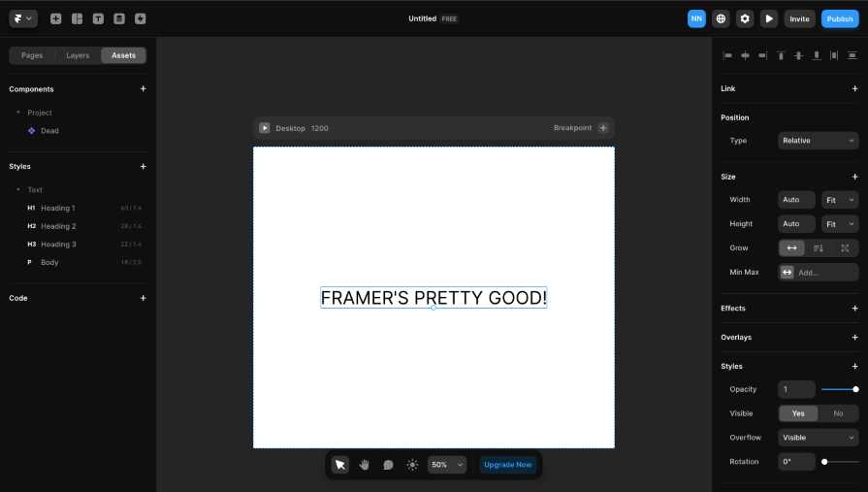Select the hand pan tool
Screen dimensions: 868x492
coord(364,465)
